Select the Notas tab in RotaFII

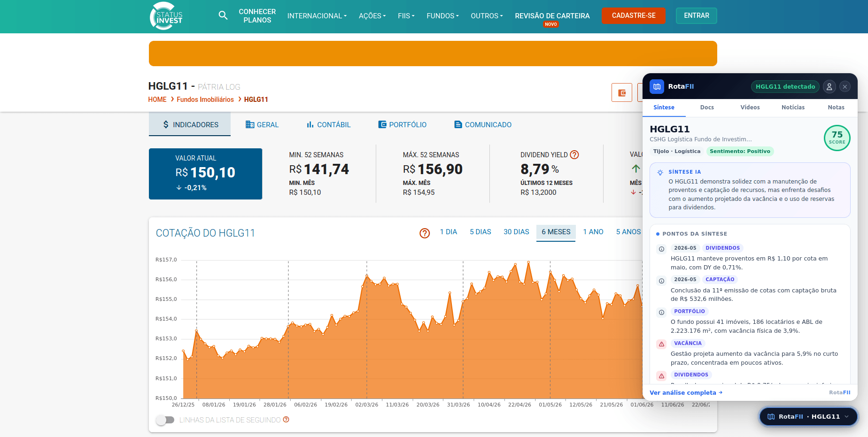click(x=836, y=107)
